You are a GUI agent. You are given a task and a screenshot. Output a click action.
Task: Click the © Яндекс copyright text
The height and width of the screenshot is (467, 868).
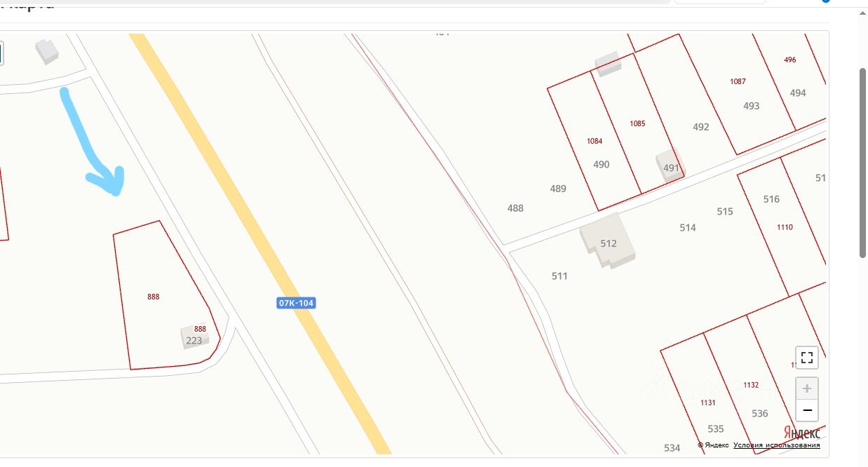point(713,445)
